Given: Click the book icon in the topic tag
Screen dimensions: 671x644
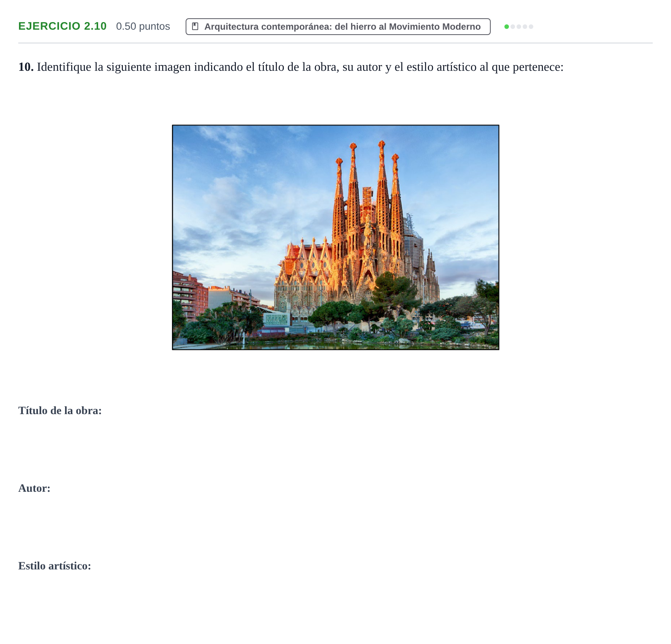Looking at the screenshot, I should click(x=195, y=26).
